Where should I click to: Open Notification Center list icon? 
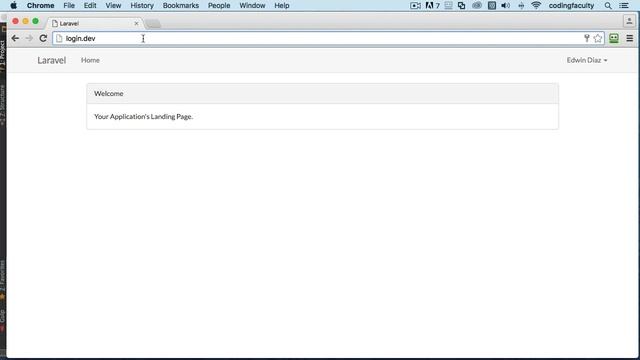coord(624,6)
